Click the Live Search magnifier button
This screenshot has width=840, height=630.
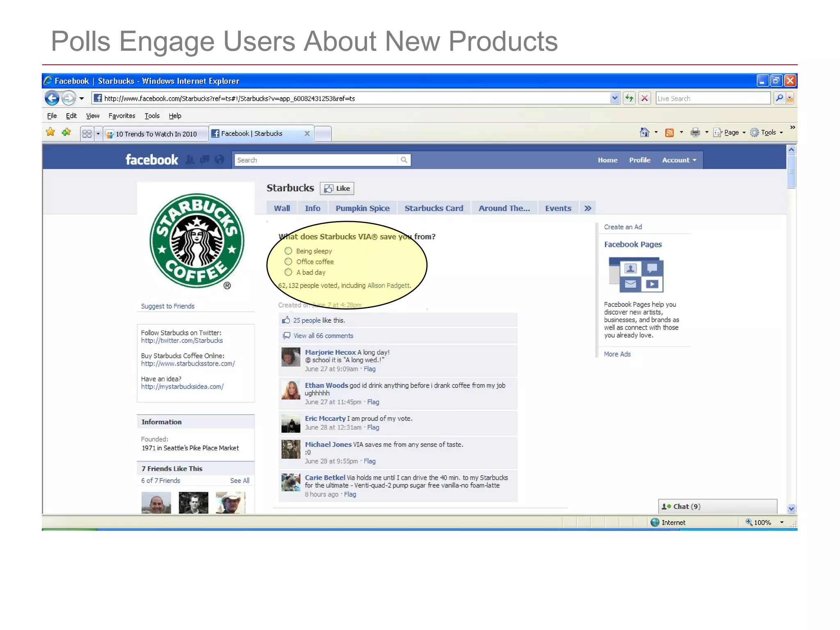pos(779,98)
